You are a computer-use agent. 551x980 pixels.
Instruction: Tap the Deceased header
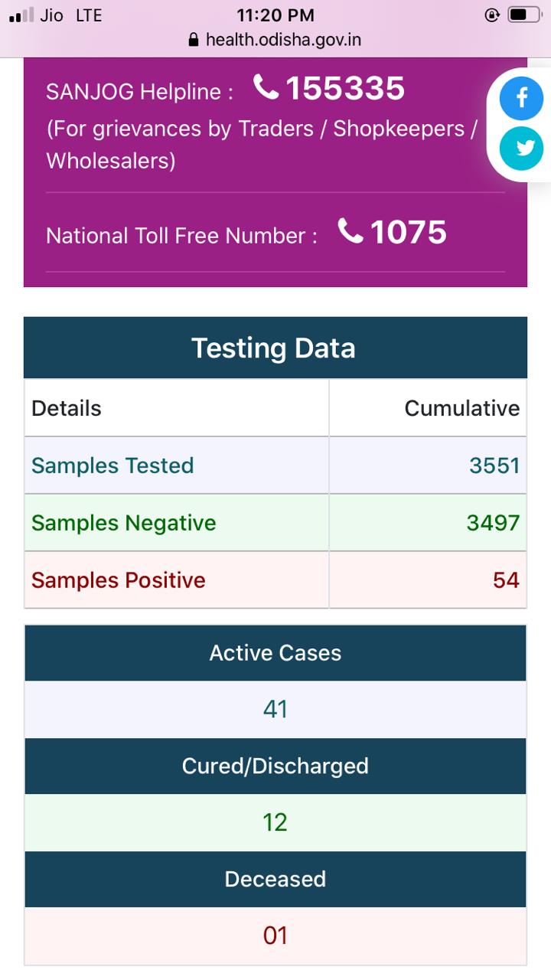coord(275,880)
